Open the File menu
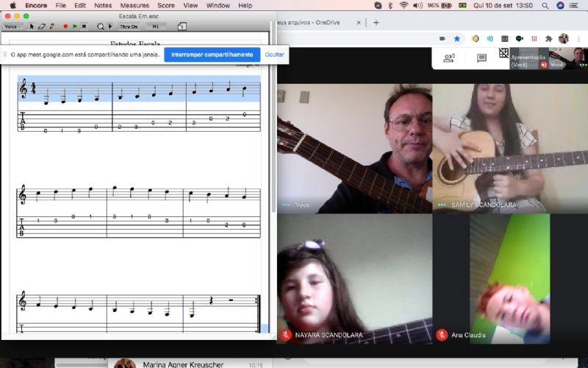The width and height of the screenshot is (588, 368). [x=60, y=6]
